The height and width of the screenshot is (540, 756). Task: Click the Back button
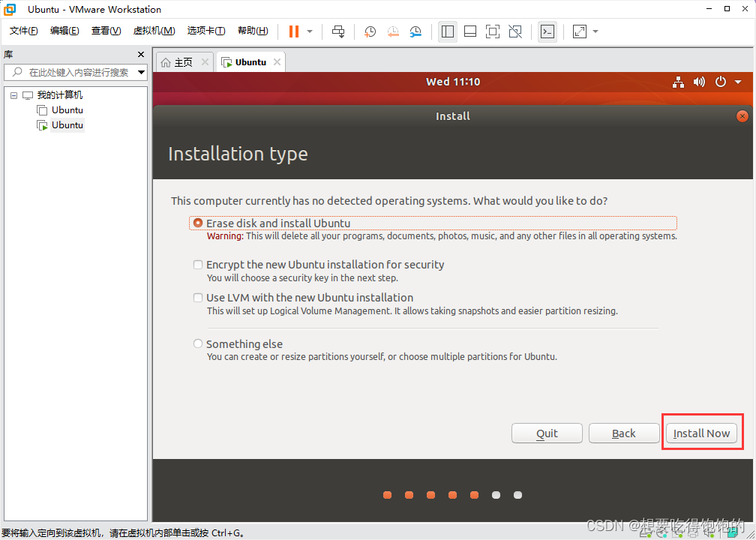[x=624, y=433]
